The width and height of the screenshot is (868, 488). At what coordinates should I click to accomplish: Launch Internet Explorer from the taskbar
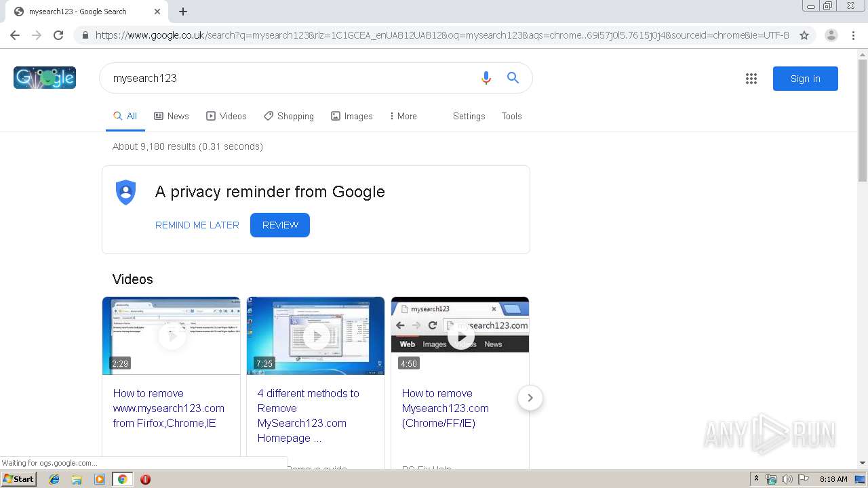click(x=54, y=479)
